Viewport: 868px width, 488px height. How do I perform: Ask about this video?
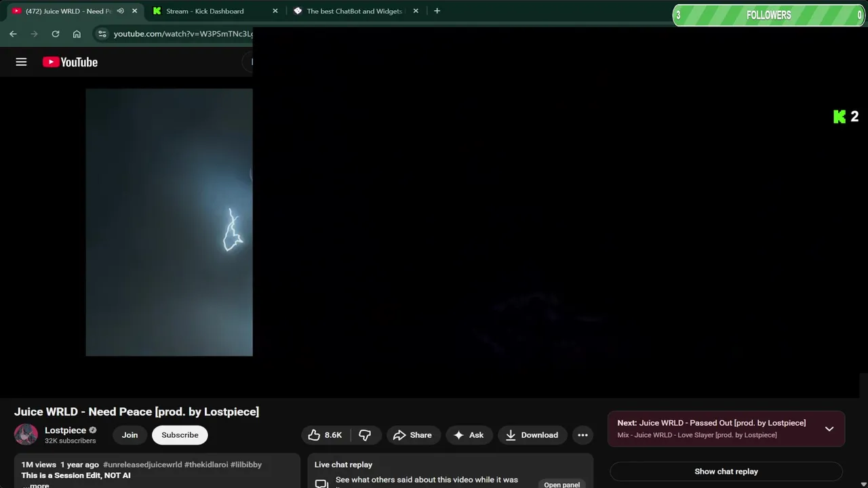[x=469, y=435]
